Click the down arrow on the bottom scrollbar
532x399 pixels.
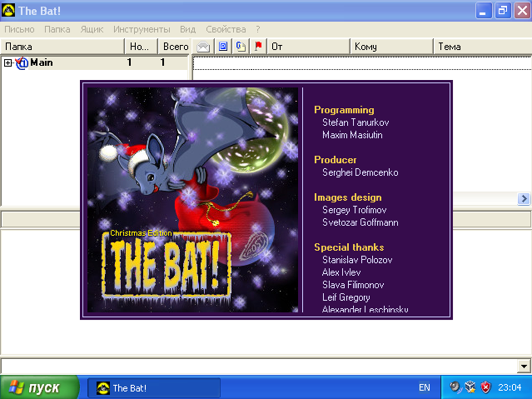525,366
